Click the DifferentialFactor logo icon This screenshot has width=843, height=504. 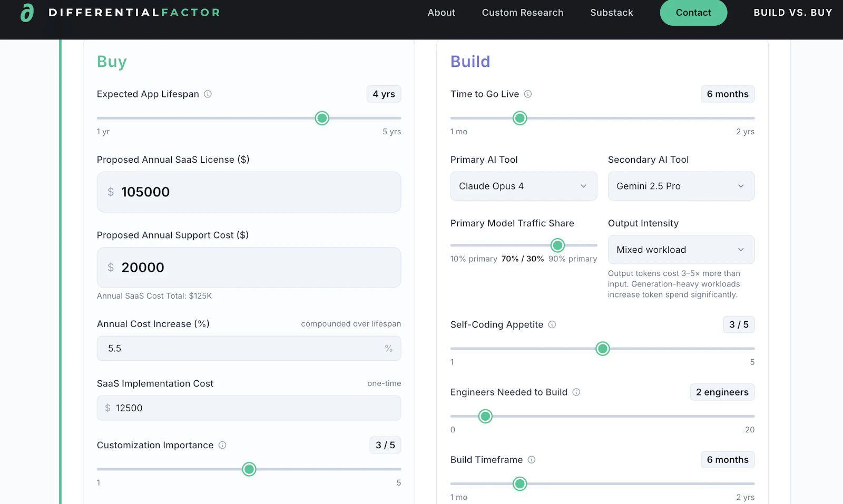[x=27, y=13]
